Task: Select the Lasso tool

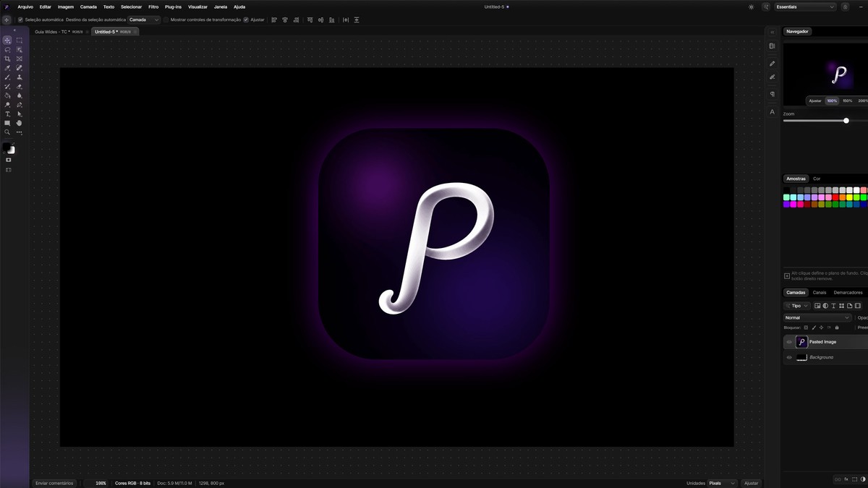Action: 7,50
